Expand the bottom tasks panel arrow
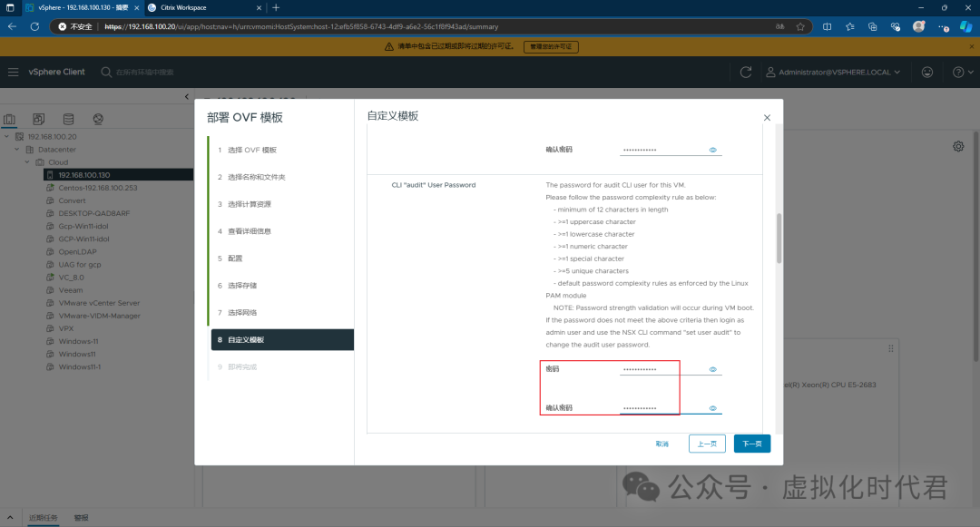 coord(10,518)
